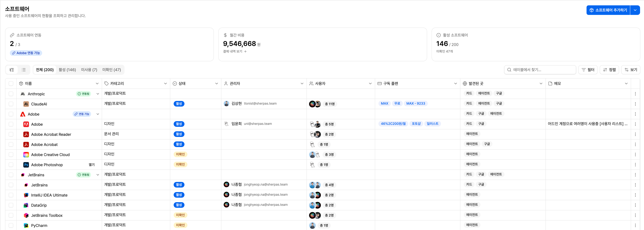Screen dimensions: 644x230
Task: Switch to the flat list view icon
Action: (x=23, y=70)
